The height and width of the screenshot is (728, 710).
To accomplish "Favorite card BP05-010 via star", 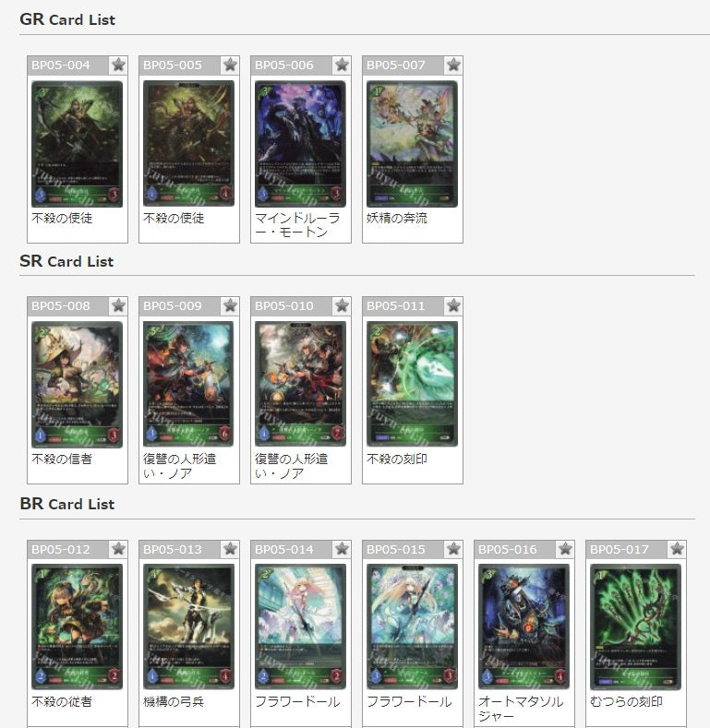I will click(342, 306).
